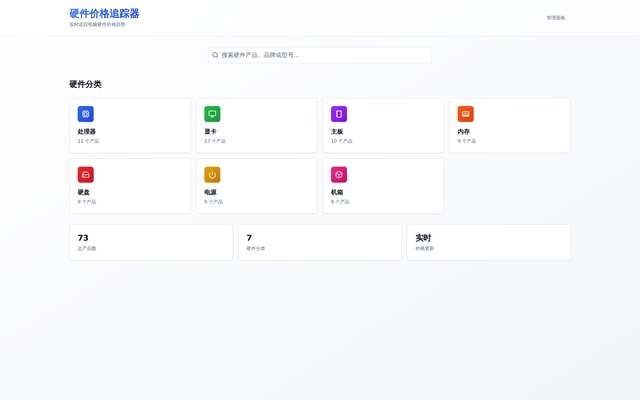Click the purple 主板 icon
The image size is (640, 400).
[x=339, y=114]
